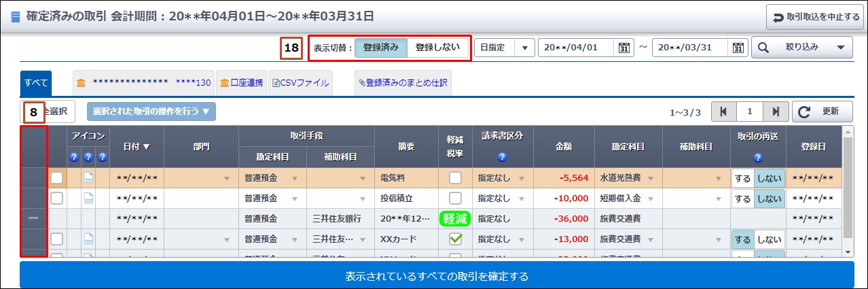Go to the last page with the pager arrow

click(775, 111)
